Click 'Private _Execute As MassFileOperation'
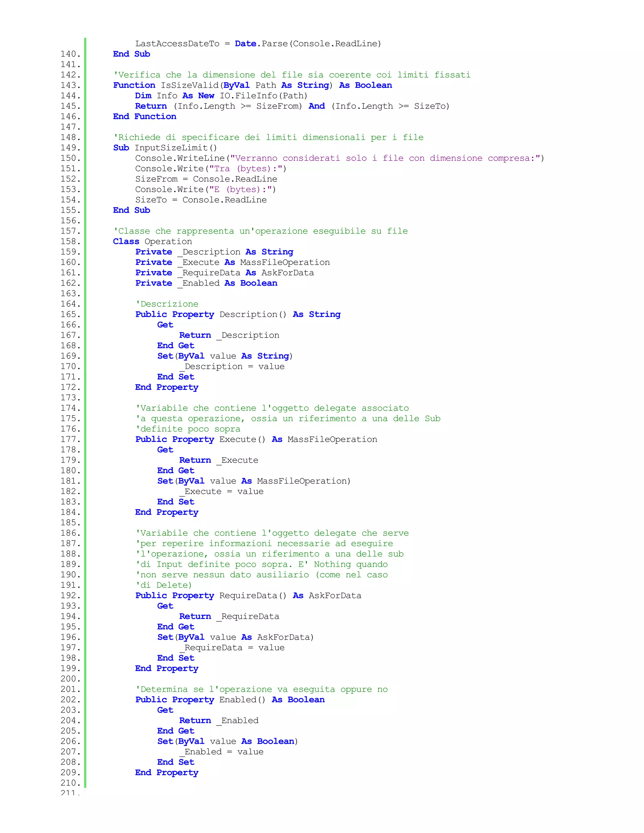 (x=232, y=262)
